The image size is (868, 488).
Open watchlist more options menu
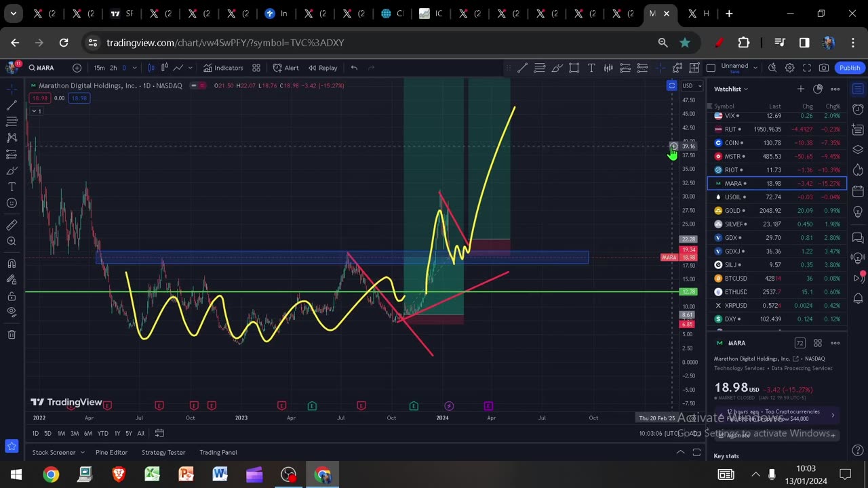click(x=835, y=89)
